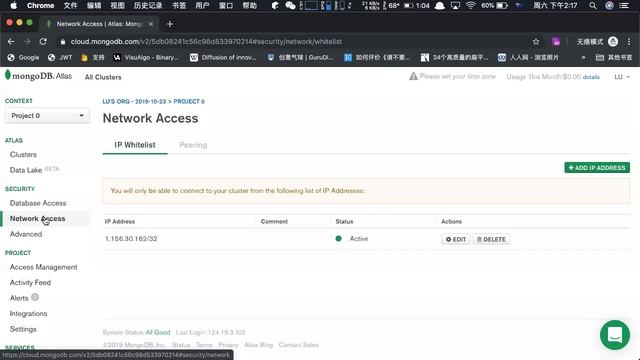Open Advanced security settings
Image resolution: width=640 pixels, height=360 pixels.
coord(26,234)
